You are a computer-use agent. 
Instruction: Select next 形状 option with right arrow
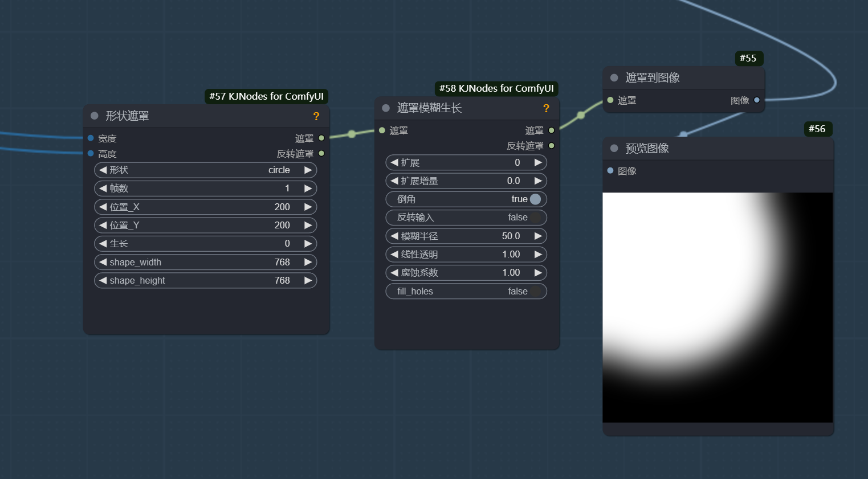point(308,170)
